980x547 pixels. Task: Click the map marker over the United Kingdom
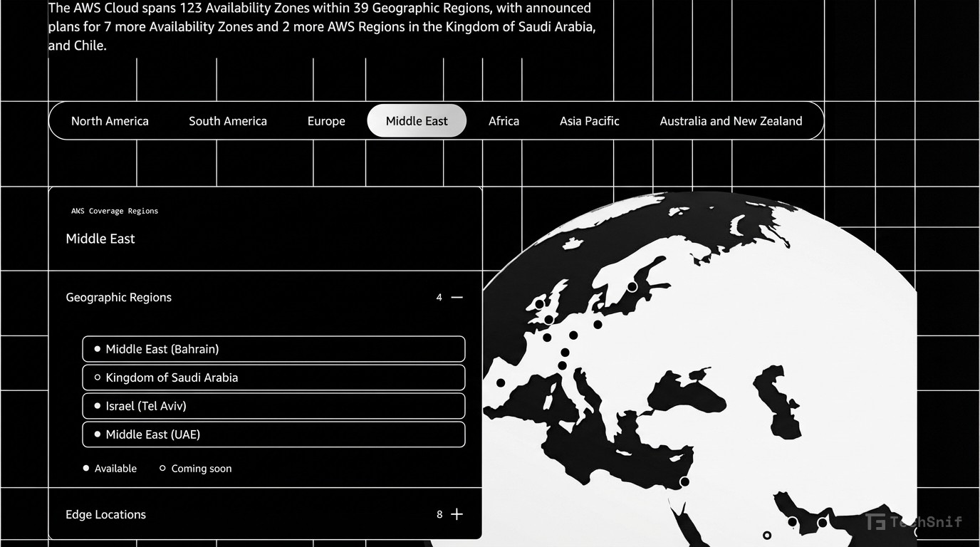click(x=549, y=319)
